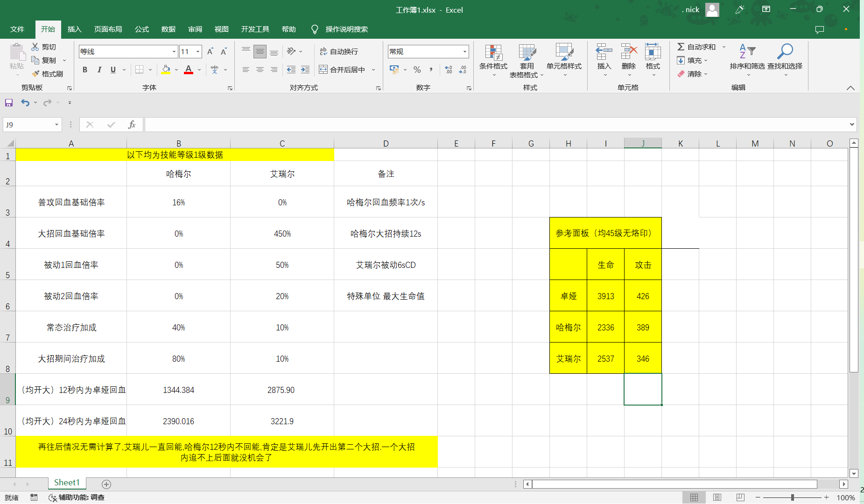Screen dimensions: 864x504
Task: Toggle Wrap Text (自动换行)
Action: click(x=339, y=51)
